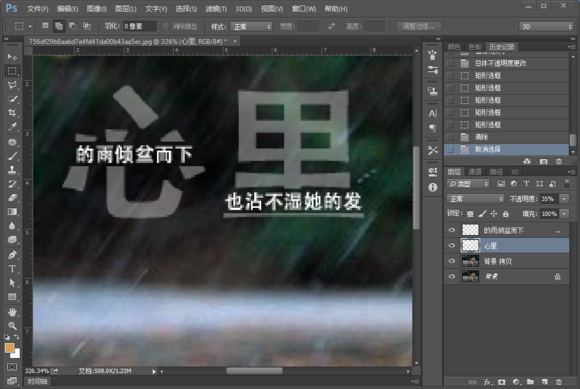The width and height of the screenshot is (580, 389).
Task: Select the Pen tool
Action: coord(12,255)
